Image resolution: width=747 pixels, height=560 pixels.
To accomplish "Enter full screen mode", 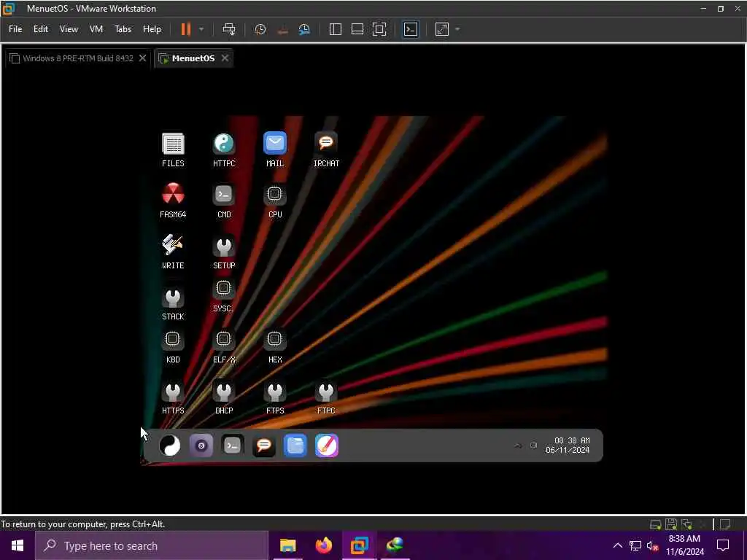I will click(379, 29).
